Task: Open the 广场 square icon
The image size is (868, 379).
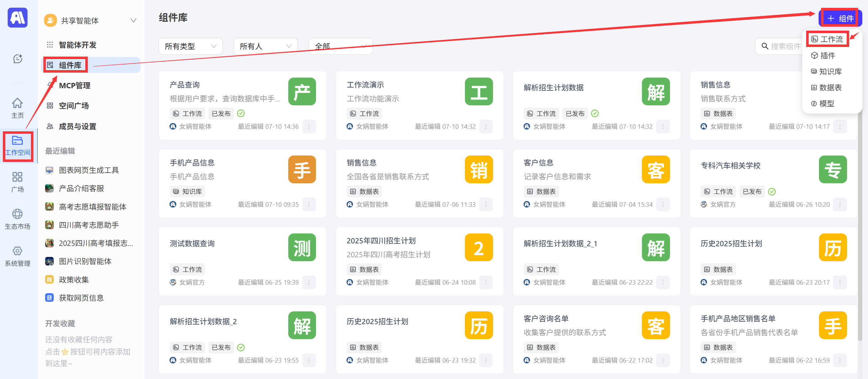Action: pyautogui.click(x=17, y=181)
